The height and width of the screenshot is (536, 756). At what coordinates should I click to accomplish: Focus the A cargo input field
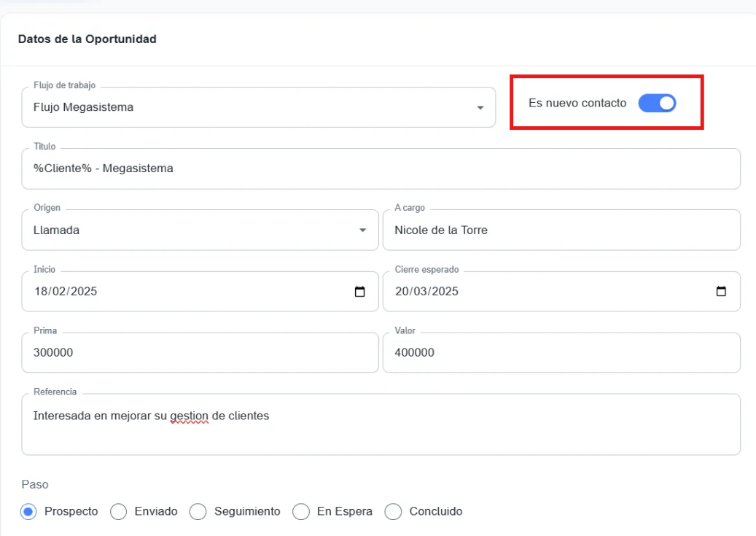(x=561, y=230)
